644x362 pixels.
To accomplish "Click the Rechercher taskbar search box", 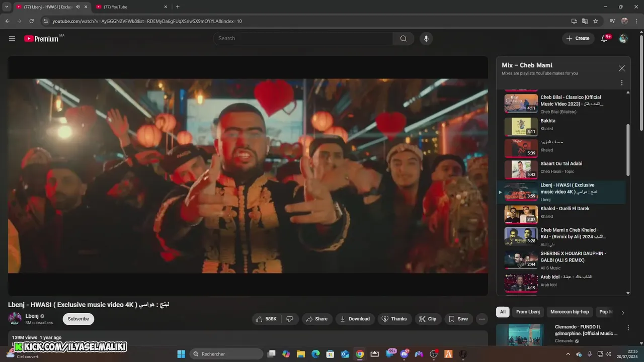I will coord(226,354).
